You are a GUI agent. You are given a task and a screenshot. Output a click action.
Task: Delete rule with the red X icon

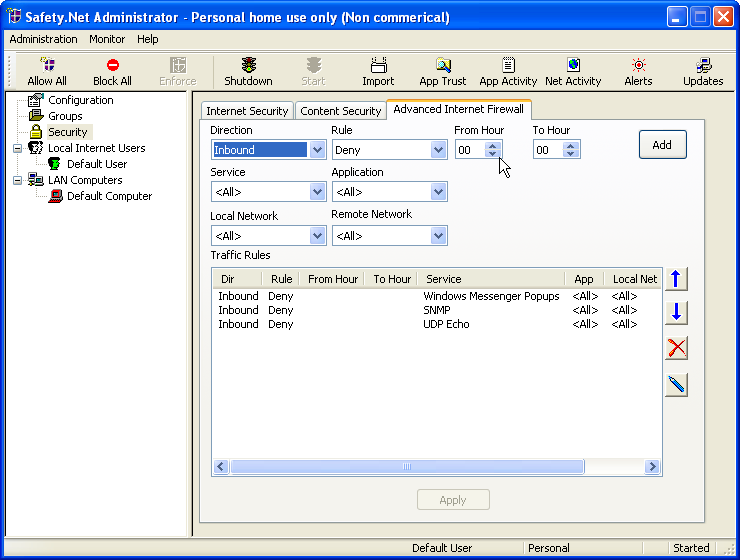677,348
